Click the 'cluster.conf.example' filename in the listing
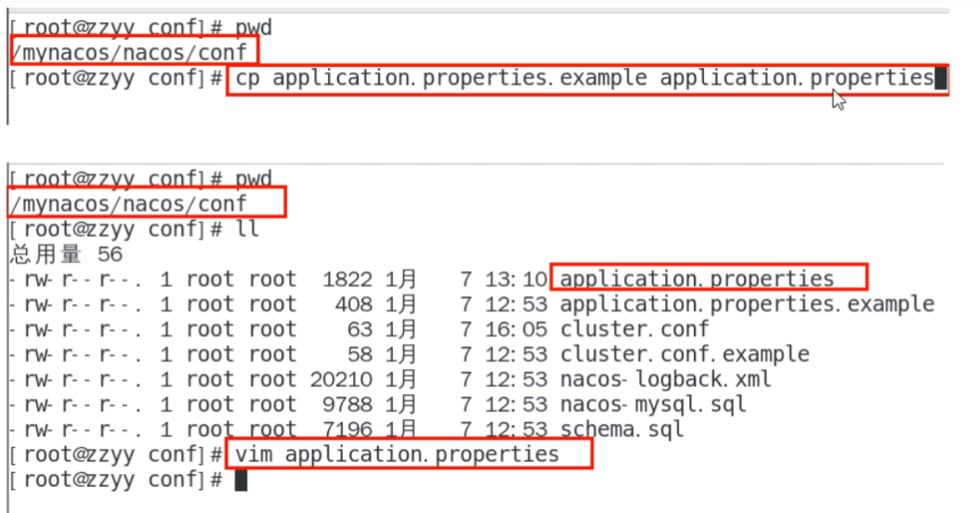980x513 pixels. (685, 354)
